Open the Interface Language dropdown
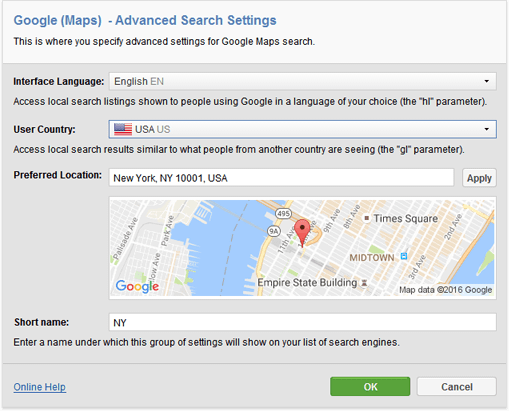 click(x=302, y=81)
